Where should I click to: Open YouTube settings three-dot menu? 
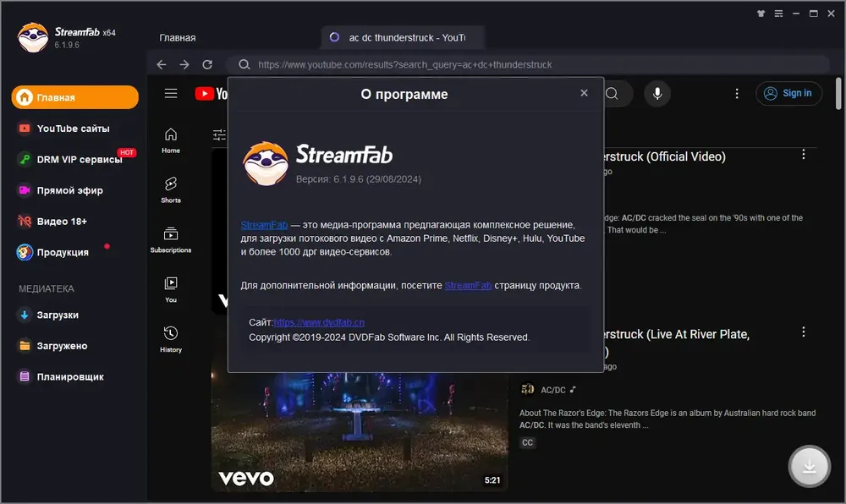737,94
